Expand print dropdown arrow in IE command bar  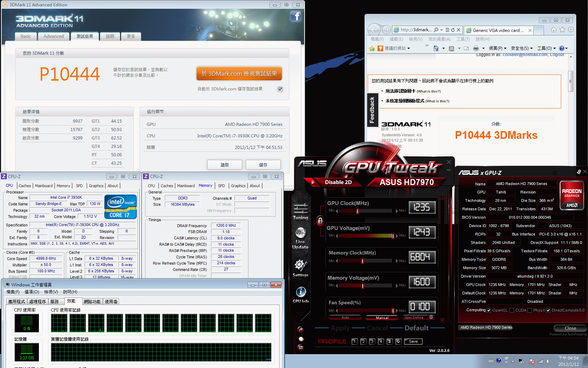[x=483, y=48]
